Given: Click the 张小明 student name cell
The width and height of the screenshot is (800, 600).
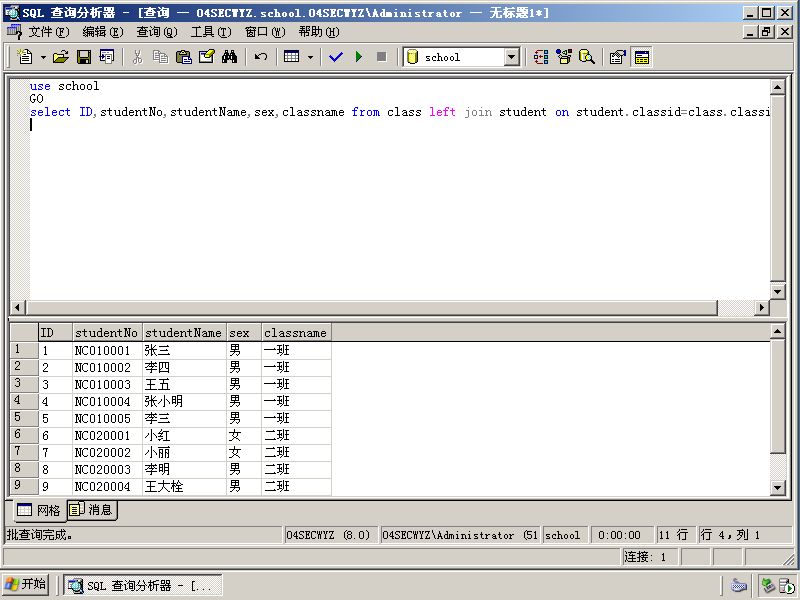Looking at the screenshot, I should click(184, 402).
